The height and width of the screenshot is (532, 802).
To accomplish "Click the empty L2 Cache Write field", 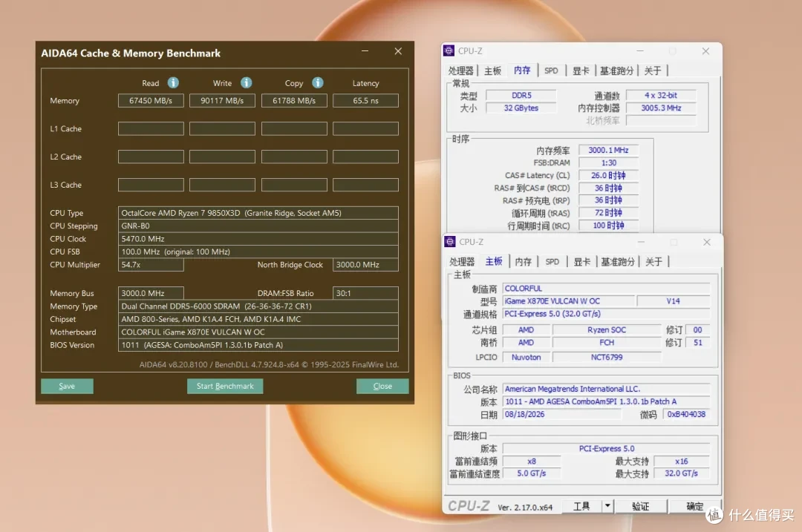I will (x=222, y=157).
